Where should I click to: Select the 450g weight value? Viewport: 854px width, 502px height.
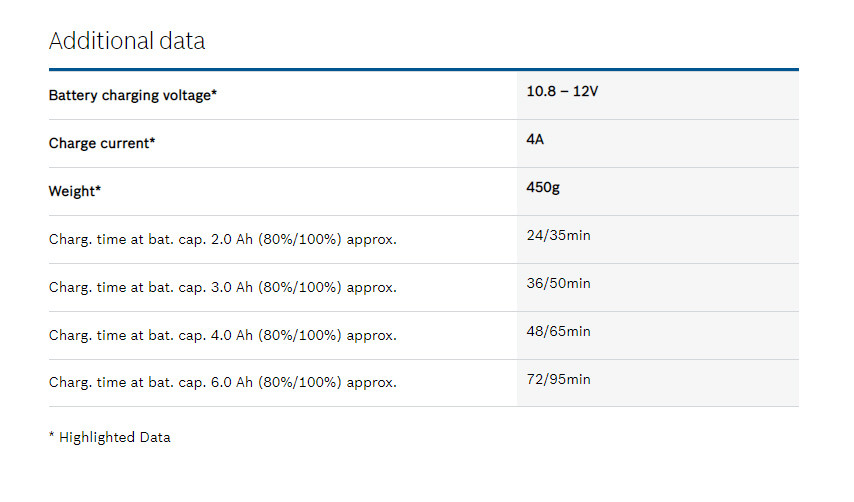tap(543, 187)
